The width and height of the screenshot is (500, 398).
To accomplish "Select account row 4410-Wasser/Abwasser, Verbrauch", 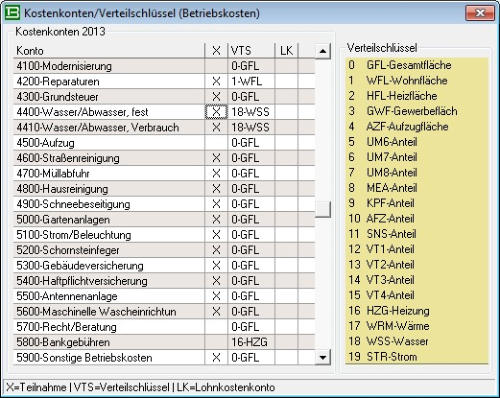I will tap(164, 127).
